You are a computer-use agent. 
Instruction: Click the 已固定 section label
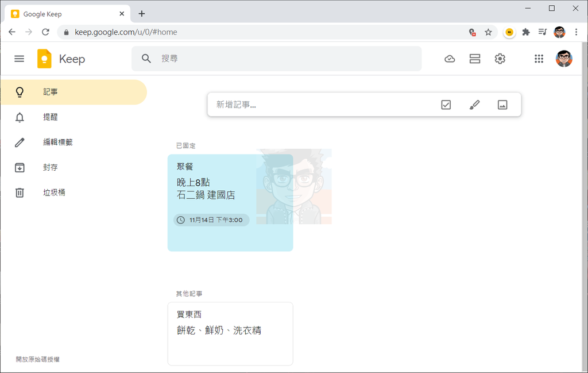186,145
